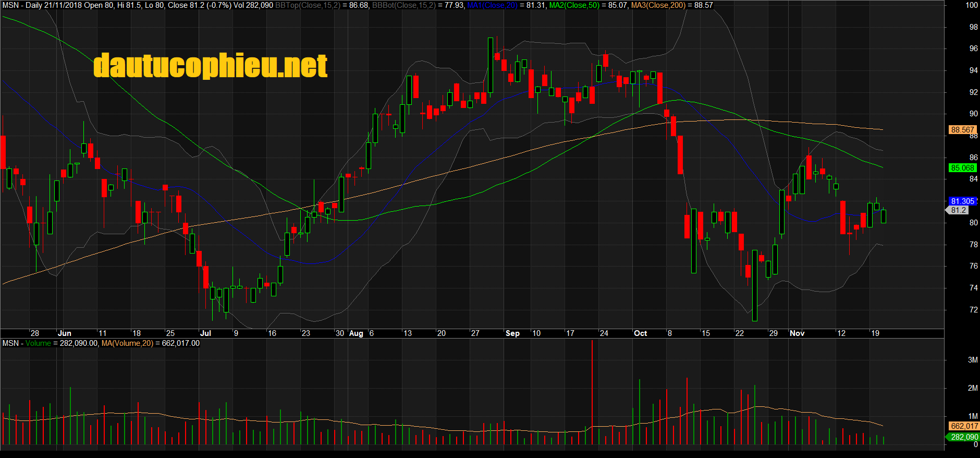The width and height of the screenshot is (980, 458).
Task: Click the BBTop(Close,15,2) label in header
Action: [x=308, y=5]
